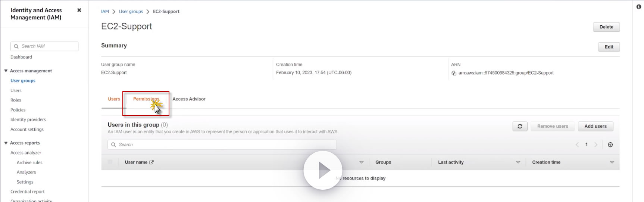
Task: Collapse the Access management section
Action: click(6, 71)
